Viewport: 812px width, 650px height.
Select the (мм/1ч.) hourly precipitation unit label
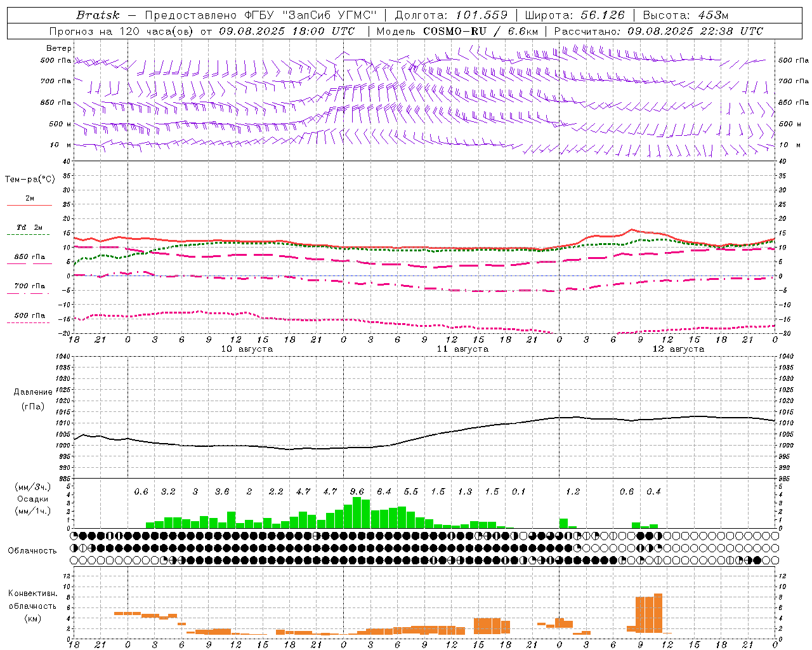[33, 511]
